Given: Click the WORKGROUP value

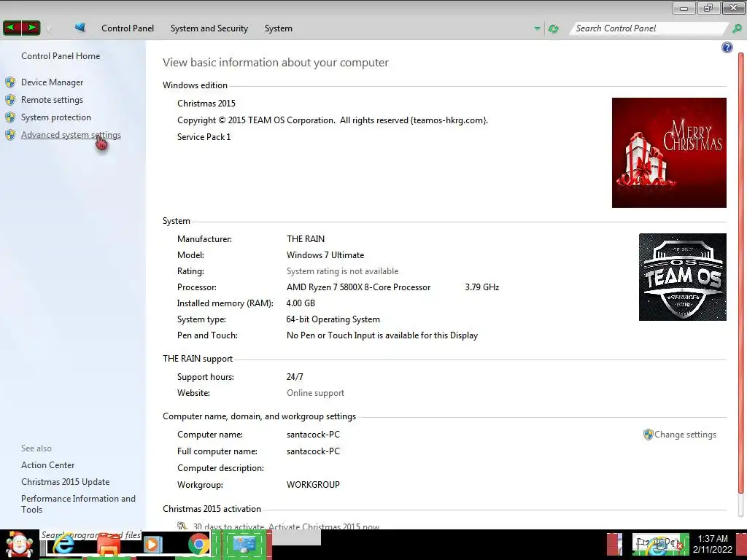Looking at the screenshot, I should click(x=313, y=485).
